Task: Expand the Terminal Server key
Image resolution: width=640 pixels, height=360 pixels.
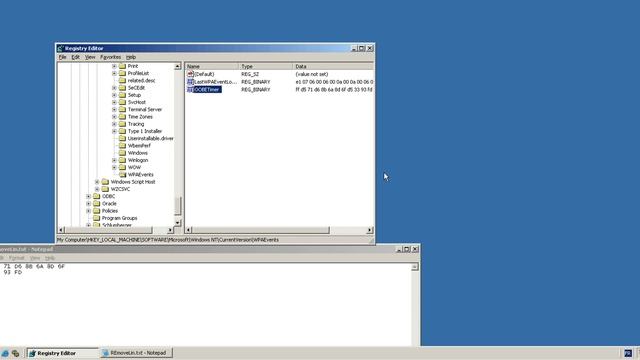Action: coord(114,109)
